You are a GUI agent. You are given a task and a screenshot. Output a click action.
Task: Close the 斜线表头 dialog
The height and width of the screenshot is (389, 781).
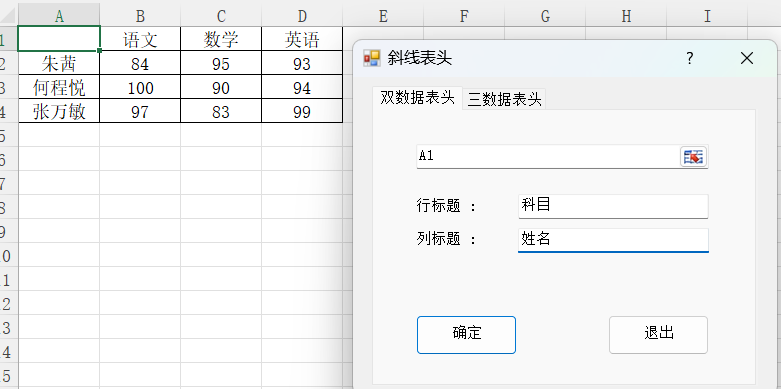coord(747,58)
